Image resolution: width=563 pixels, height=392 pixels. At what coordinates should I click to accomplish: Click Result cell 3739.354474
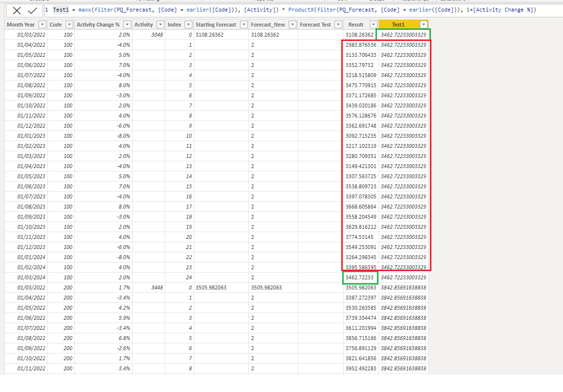coord(361,318)
